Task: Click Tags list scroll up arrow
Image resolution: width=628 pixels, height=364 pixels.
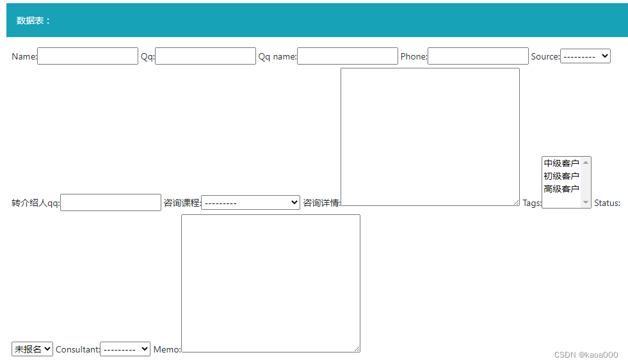Action: pos(586,162)
